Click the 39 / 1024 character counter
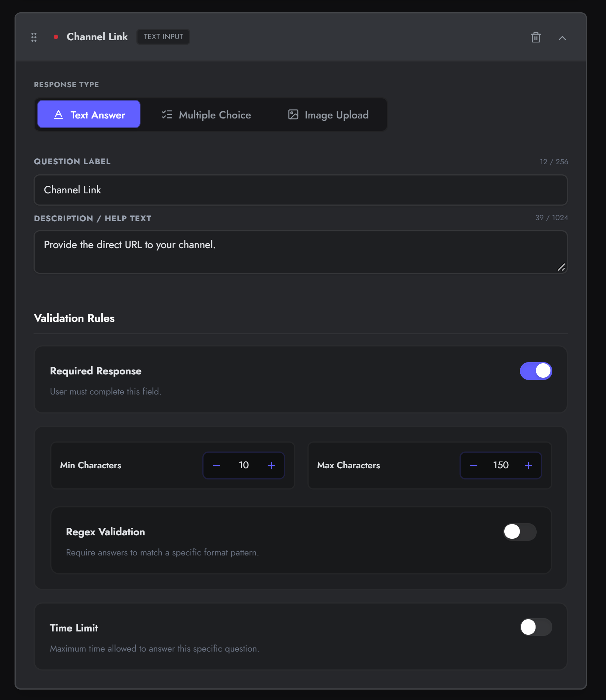Screen dimensions: 606x700 [552, 218]
